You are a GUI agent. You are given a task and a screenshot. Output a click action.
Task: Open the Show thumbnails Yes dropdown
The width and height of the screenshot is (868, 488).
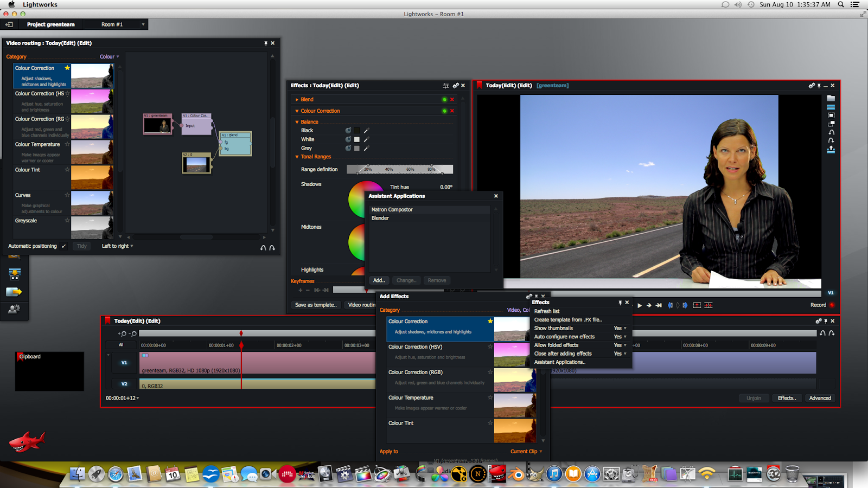tap(620, 328)
